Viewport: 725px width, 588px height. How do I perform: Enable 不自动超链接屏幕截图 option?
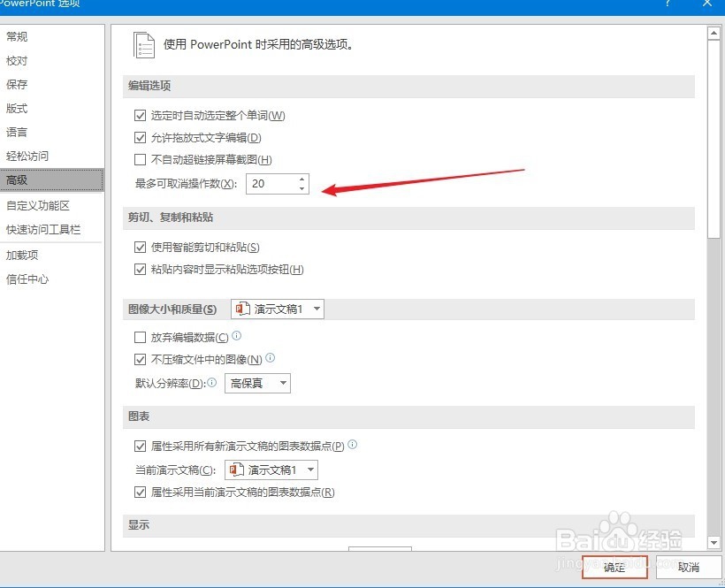(x=140, y=159)
